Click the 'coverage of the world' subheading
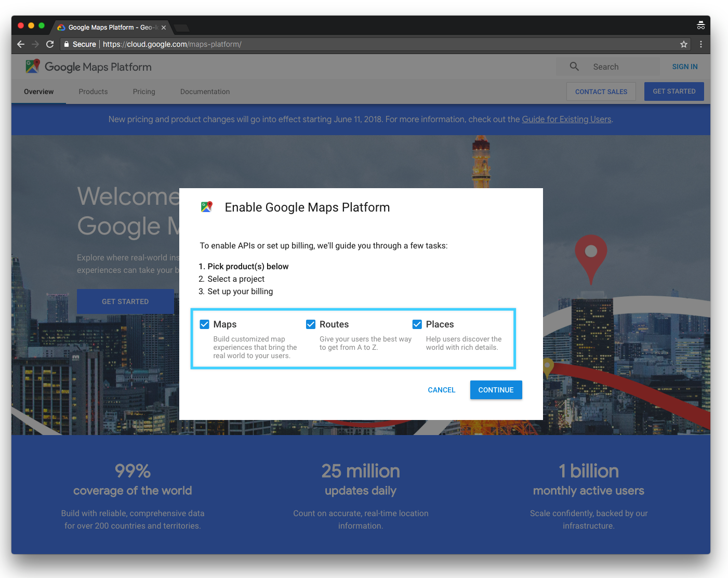 pyautogui.click(x=133, y=491)
